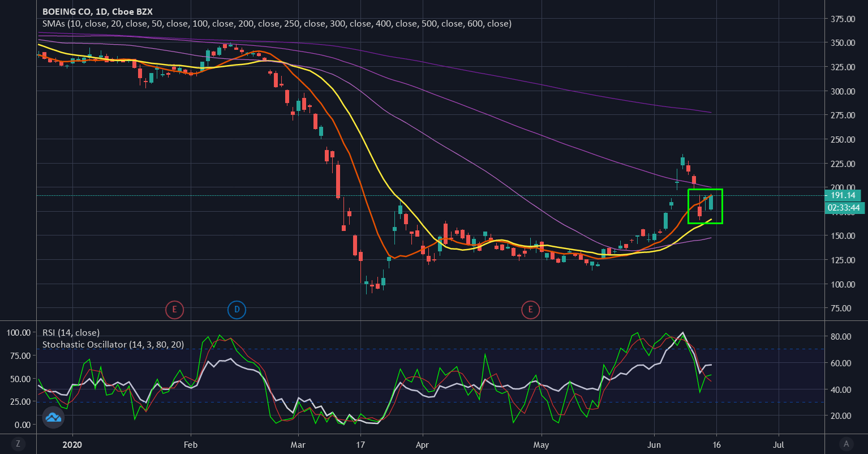
Task: Click the countdown timer showing 02:33:44
Action: point(844,208)
